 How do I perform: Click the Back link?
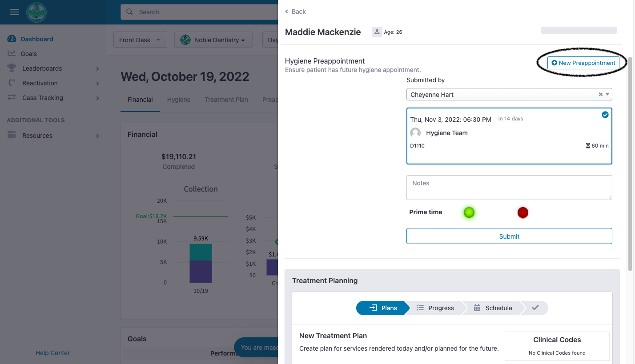[x=295, y=12]
